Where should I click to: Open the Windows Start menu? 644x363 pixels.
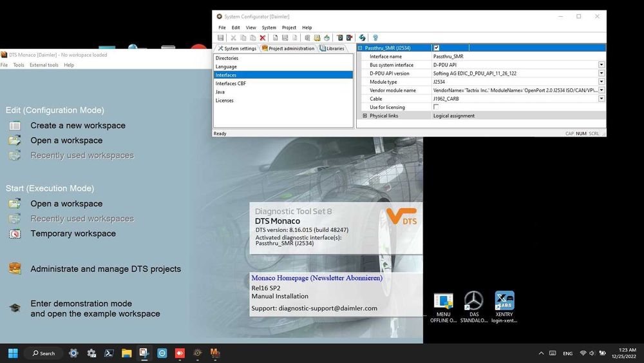[13, 353]
